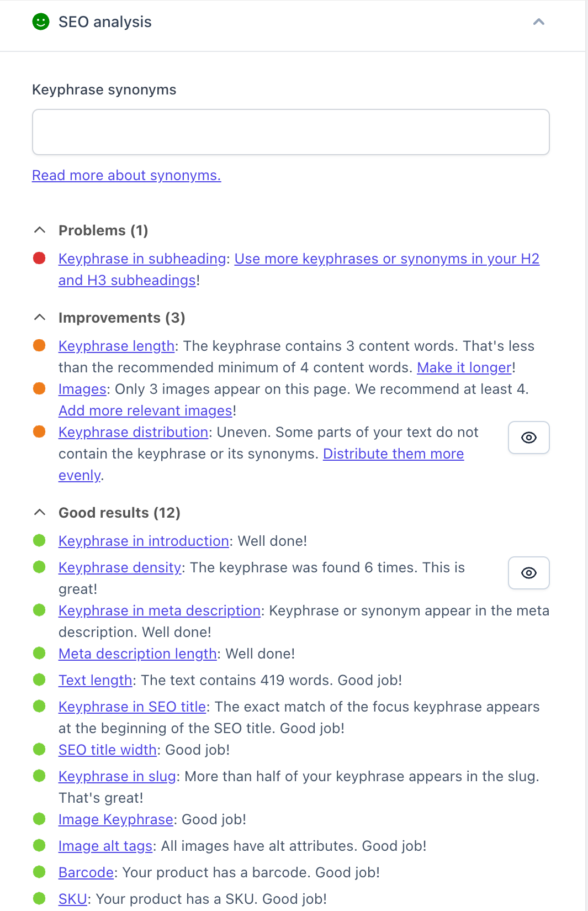Open the Make it longer link
Image resolution: width=588 pixels, height=911 pixels.
(464, 368)
